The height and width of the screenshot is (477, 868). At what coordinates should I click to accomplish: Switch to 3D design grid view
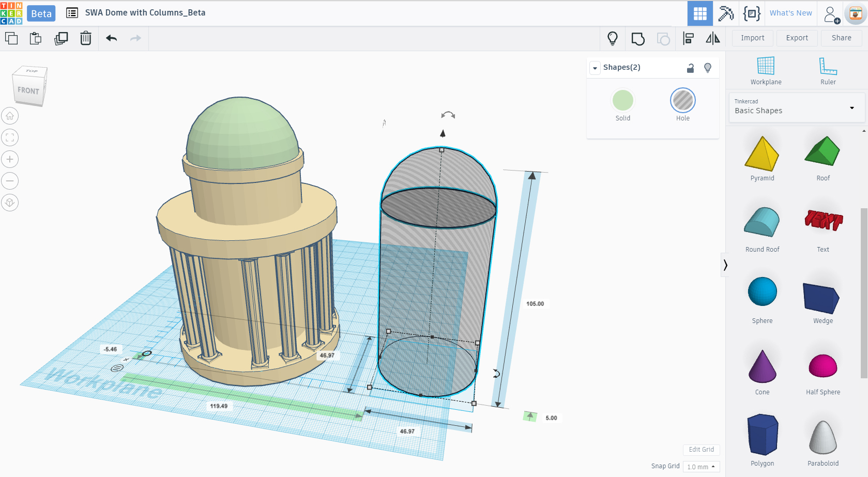[700, 13]
